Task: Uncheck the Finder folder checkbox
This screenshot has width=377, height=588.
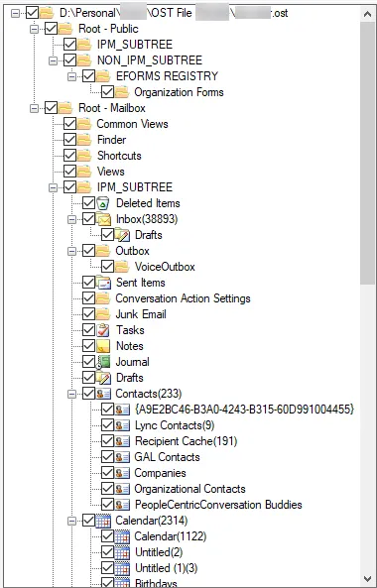Action: tap(70, 140)
